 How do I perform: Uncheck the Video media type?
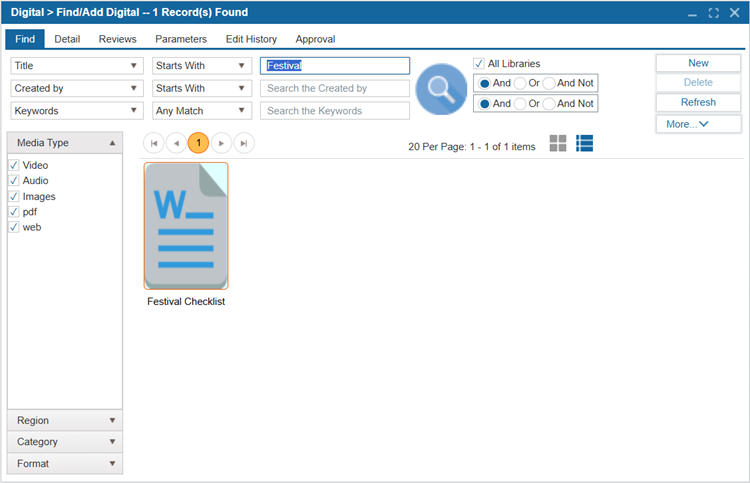pos(14,165)
